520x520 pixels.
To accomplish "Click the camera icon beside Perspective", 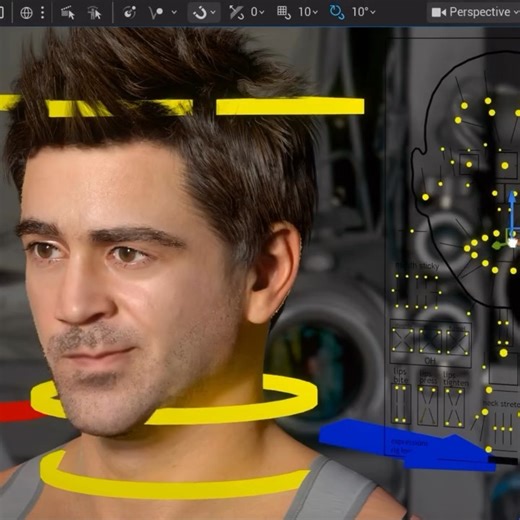I will (438, 13).
